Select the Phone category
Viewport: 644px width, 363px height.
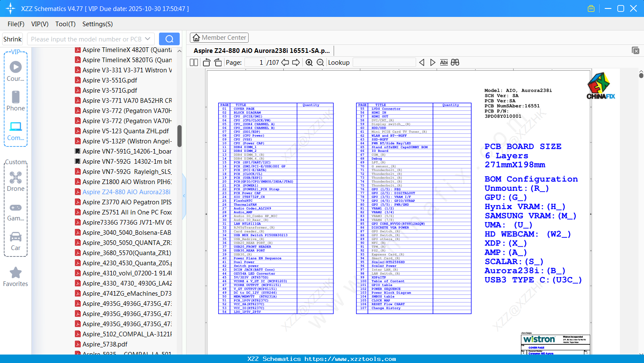pos(16,101)
